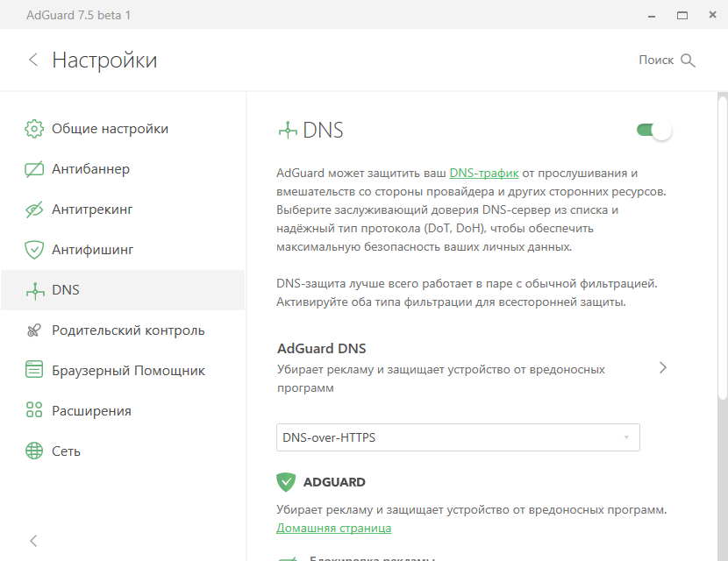This screenshot has height=561, width=728.
Task: Click the DNS icon in the sidebar
Action: click(35, 290)
